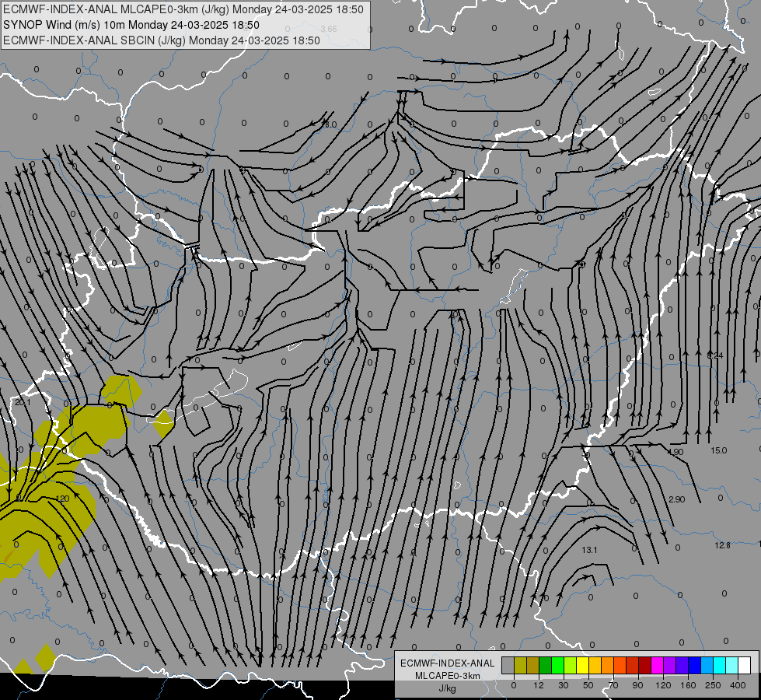Click the ECMWF-INDEX-ANAL SBCIN header line

(162, 40)
